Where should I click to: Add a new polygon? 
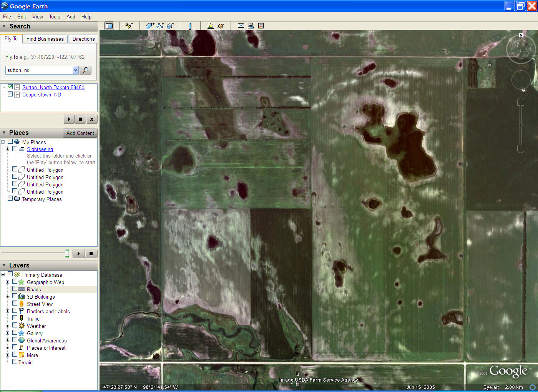pos(149,26)
